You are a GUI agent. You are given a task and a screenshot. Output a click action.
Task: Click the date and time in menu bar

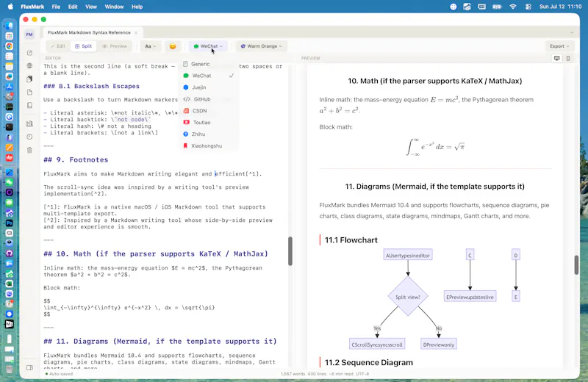[560, 7]
